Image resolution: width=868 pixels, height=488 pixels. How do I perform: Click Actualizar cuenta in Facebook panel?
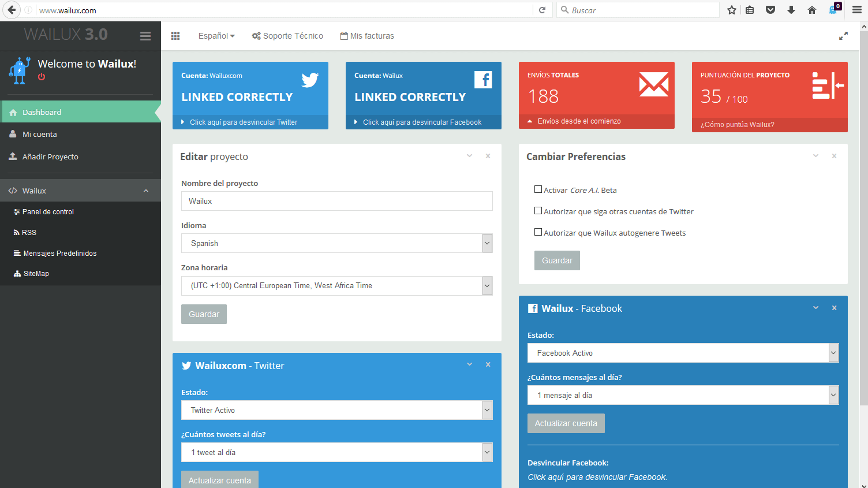[x=566, y=423]
